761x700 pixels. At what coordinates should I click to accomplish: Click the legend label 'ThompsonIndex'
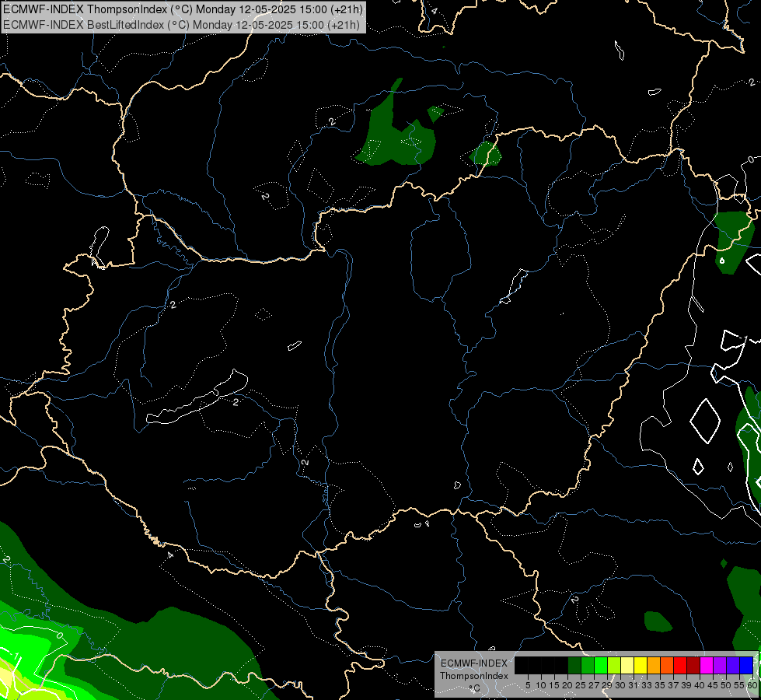pos(474,676)
